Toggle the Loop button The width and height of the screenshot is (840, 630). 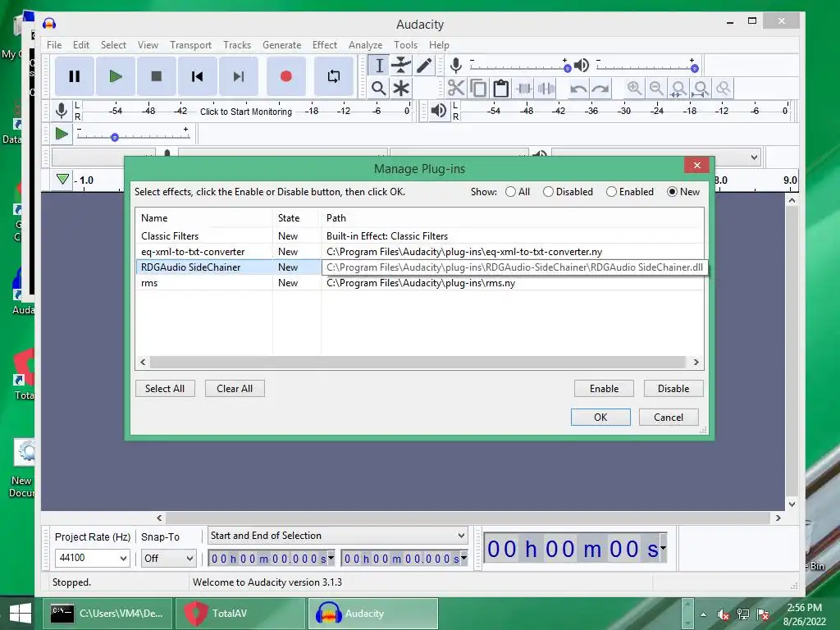pos(333,76)
